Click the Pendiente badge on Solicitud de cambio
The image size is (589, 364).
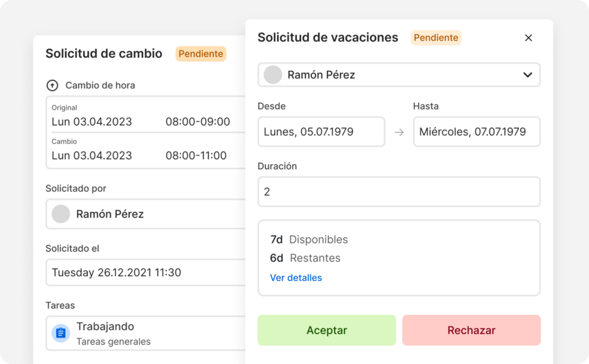point(201,54)
